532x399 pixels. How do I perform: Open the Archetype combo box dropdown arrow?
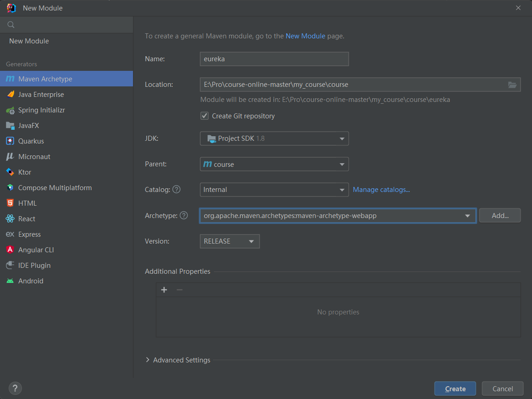[x=467, y=216]
